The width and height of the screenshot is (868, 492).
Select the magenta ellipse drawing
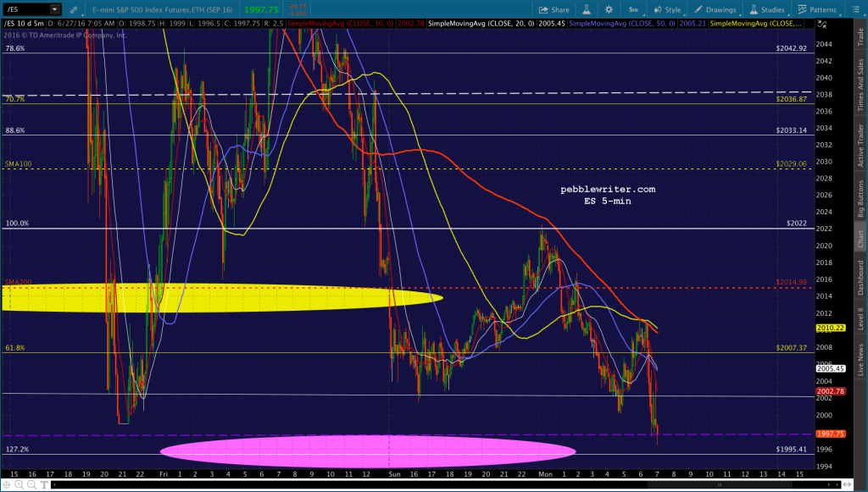(x=368, y=451)
